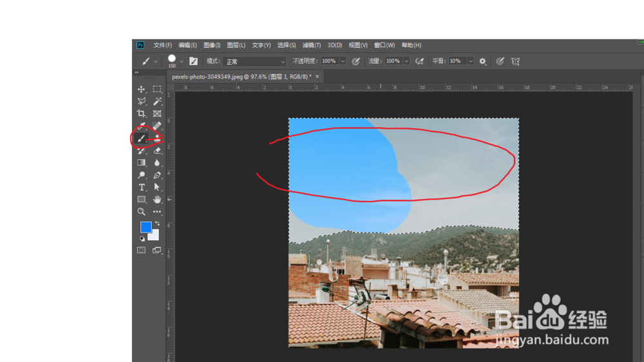This screenshot has height=362, width=644.
Task: Open smoothing options gear
Action: pos(482,61)
